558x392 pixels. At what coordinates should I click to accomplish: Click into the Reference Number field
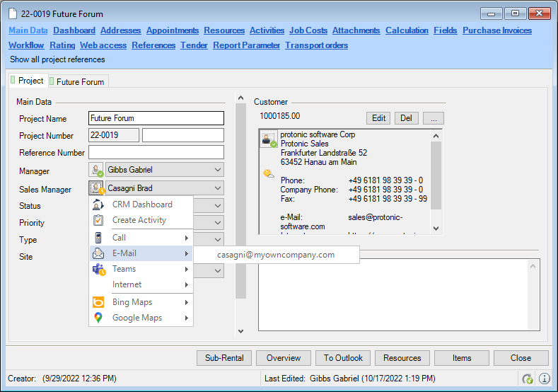click(156, 152)
